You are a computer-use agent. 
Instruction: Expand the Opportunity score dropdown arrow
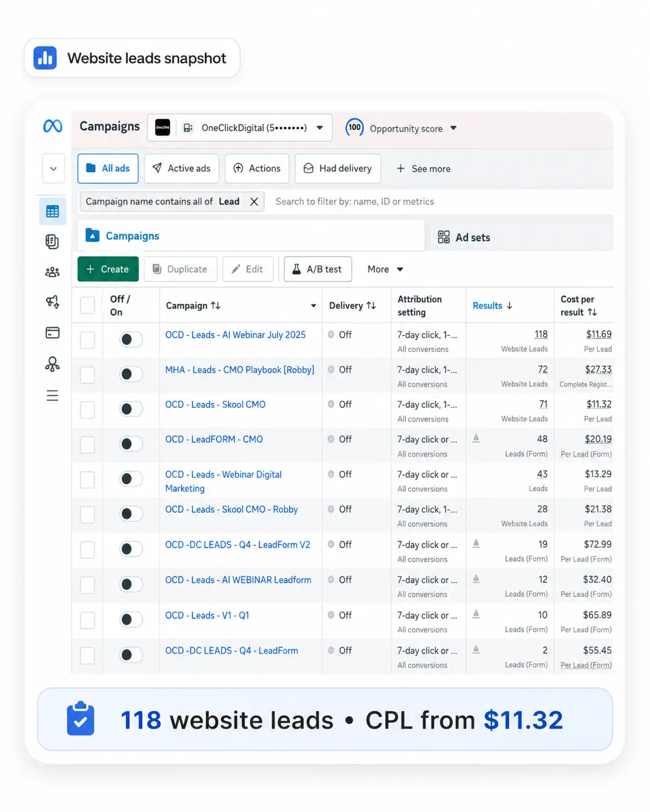click(454, 128)
